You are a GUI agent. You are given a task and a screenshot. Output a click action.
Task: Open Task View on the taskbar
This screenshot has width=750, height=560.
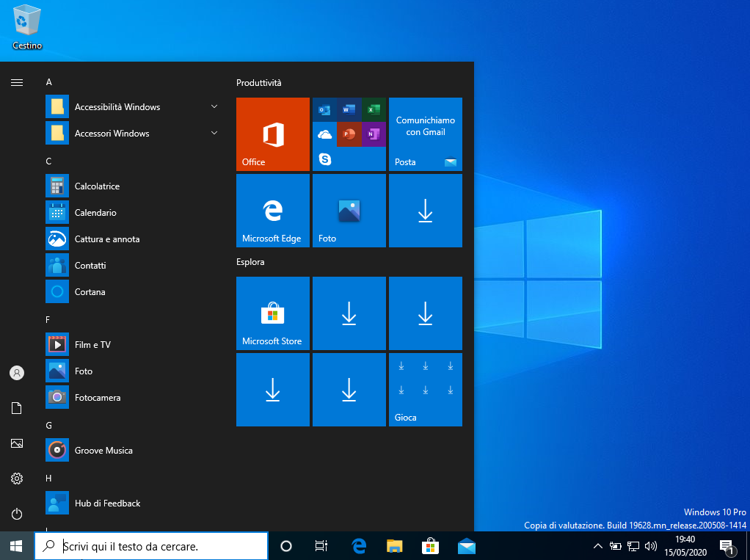[321, 545]
